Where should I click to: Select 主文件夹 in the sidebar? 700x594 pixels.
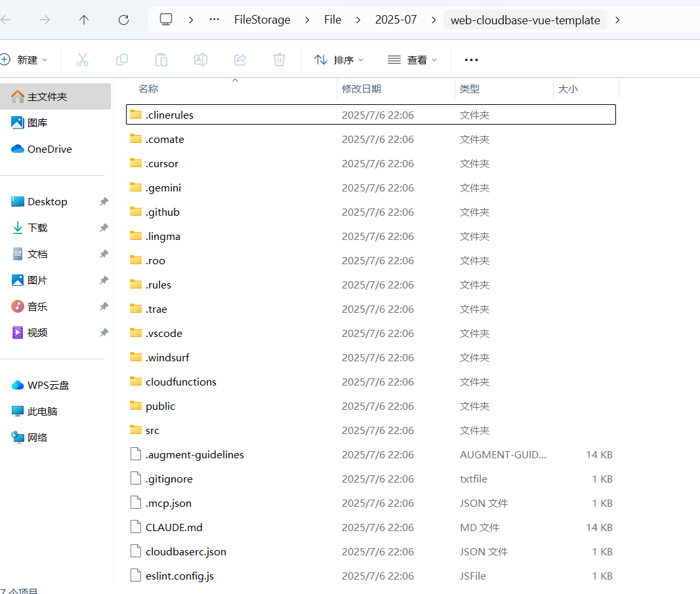pyautogui.click(x=55, y=96)
